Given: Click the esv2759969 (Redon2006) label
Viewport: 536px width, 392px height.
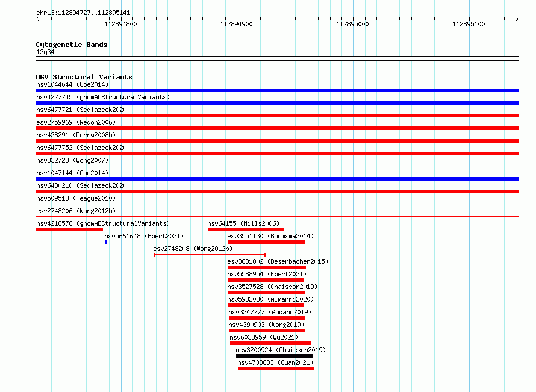Looking at the screenshot, I should click(76, 122).
